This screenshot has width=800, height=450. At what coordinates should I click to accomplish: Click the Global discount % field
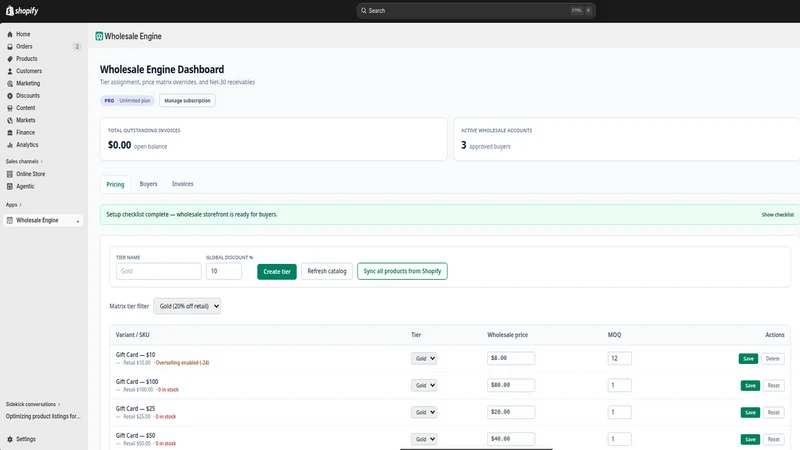(224, 271)
